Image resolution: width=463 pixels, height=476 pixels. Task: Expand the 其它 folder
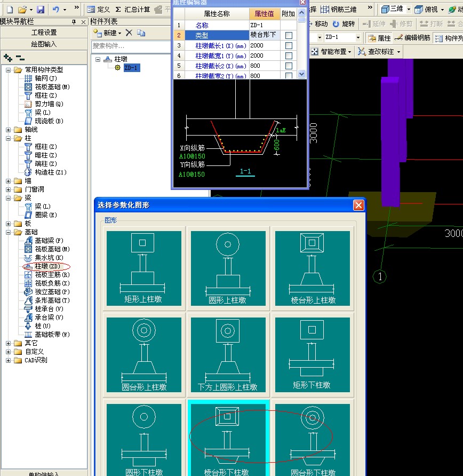9,343
